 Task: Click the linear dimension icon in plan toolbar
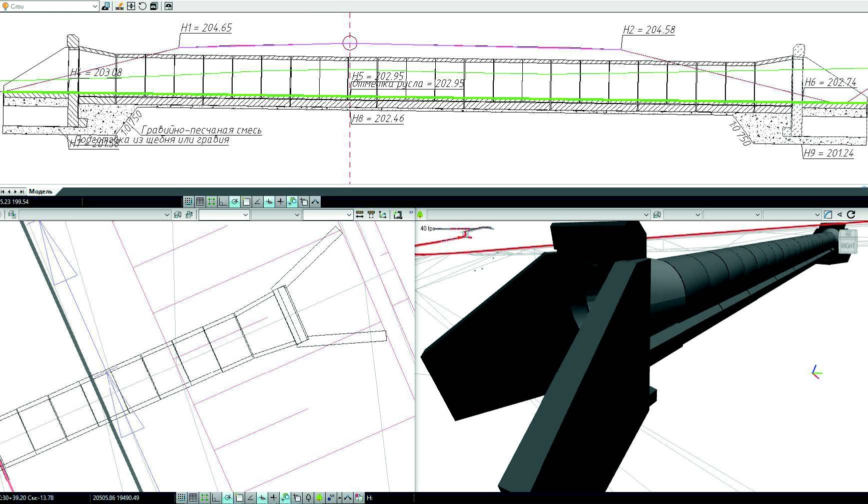360,214
